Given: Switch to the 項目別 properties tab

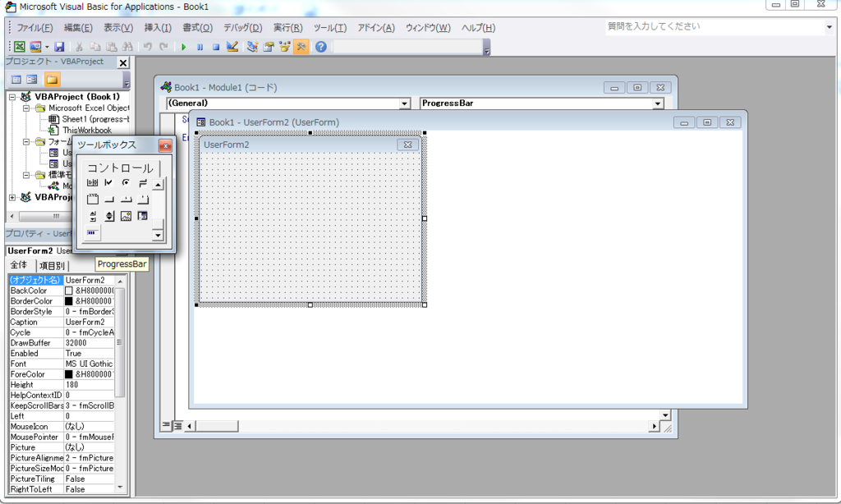Looking at the screenshot, I should tap(52, 266).
